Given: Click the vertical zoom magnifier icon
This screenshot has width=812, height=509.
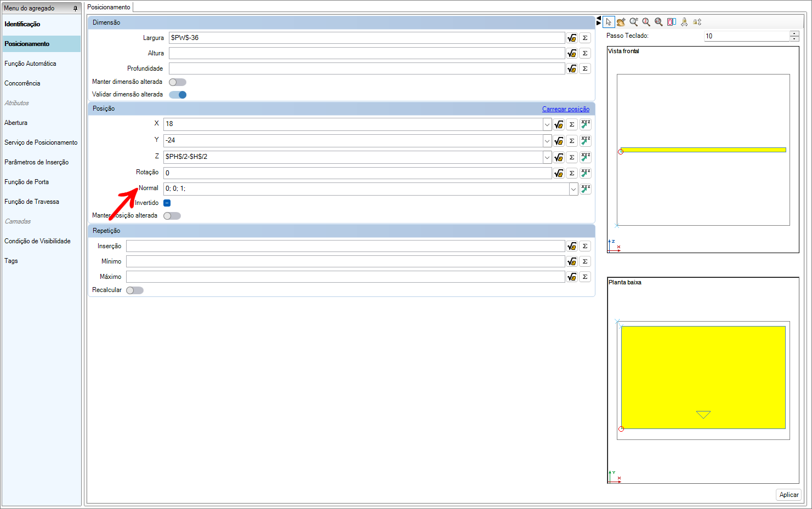Looking at the screenshot, I should [x=646, y=22].
